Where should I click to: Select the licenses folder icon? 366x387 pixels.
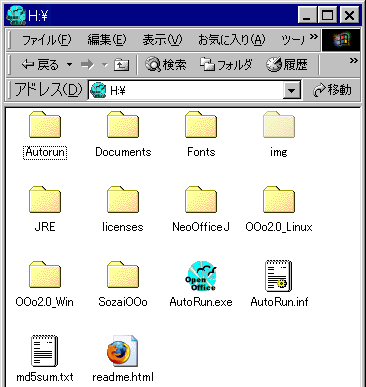coord(123,199)
